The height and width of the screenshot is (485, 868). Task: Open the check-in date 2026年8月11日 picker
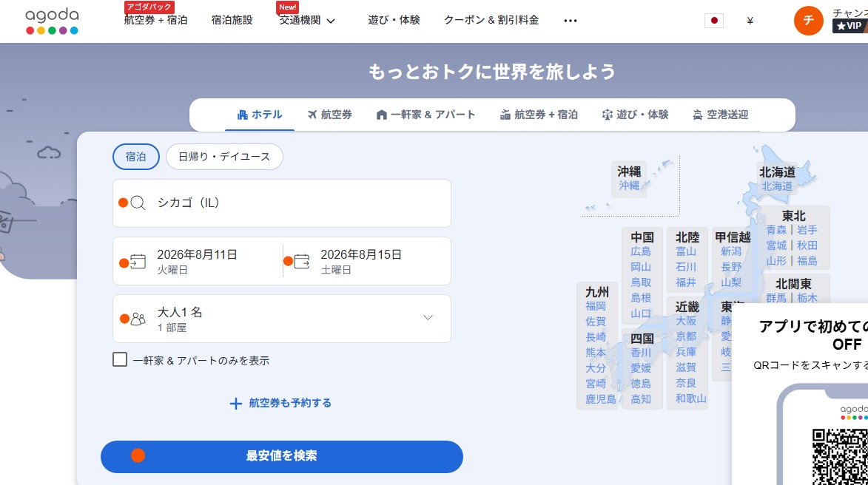click(198, 261)
